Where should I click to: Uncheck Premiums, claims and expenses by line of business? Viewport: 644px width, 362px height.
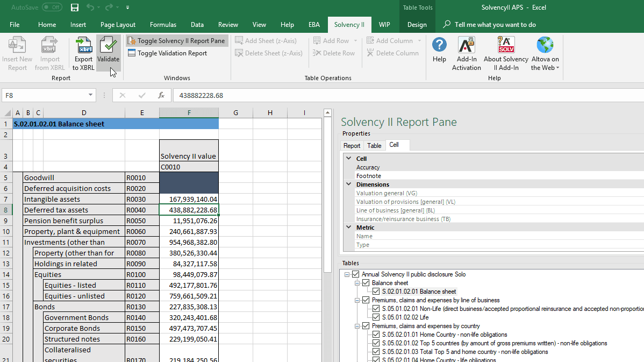tap(366, 300)
